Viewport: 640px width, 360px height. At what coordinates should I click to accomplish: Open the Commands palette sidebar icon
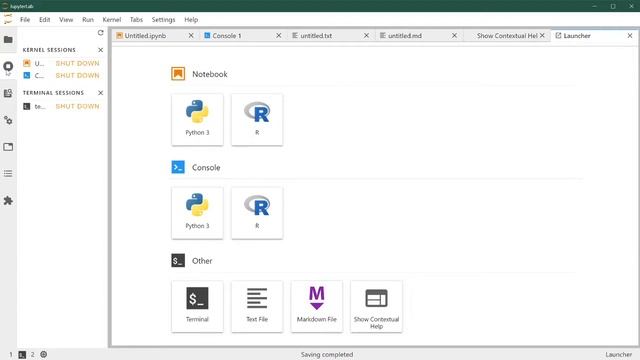pos(8,93)
